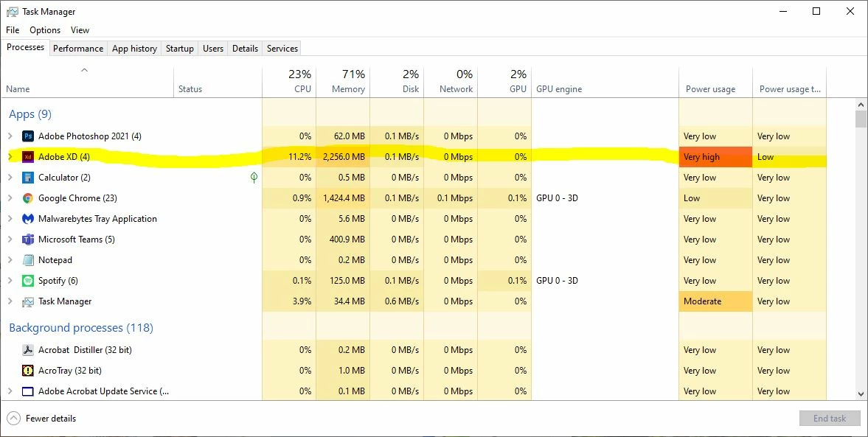This screenshot has height=437, width=868.
Task: Sort by the Power usage trend column
Action: 789,83
